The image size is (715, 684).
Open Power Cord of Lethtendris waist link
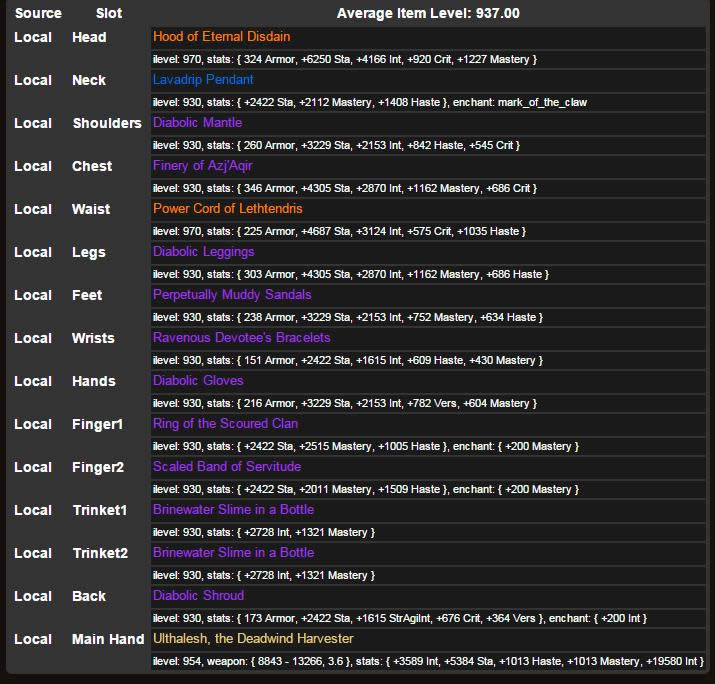point(227,209)
